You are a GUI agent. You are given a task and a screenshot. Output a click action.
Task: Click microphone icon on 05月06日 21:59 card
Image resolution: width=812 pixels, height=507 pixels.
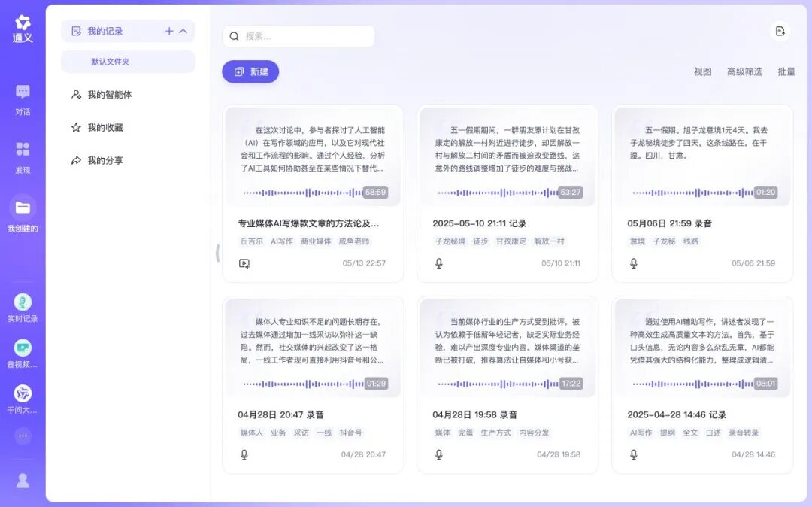634,263
